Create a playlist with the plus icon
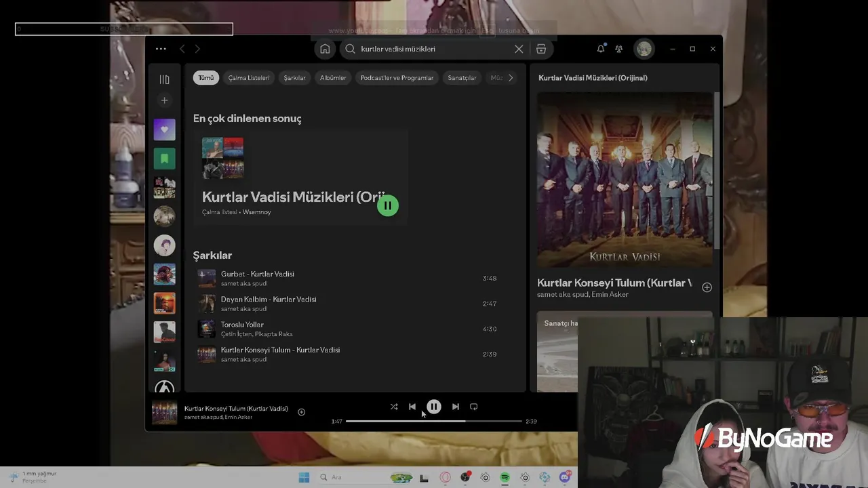Screen dimensions: 868x488 click(x=164, y=100)
